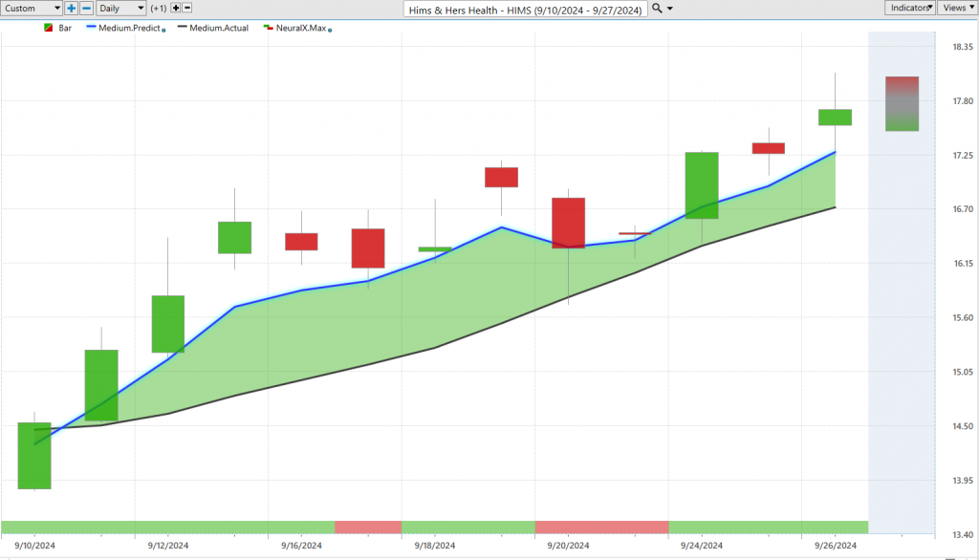Open the arrow next to the search icon
This screenshot has width=979, height=560.
(x=670, y=9)
